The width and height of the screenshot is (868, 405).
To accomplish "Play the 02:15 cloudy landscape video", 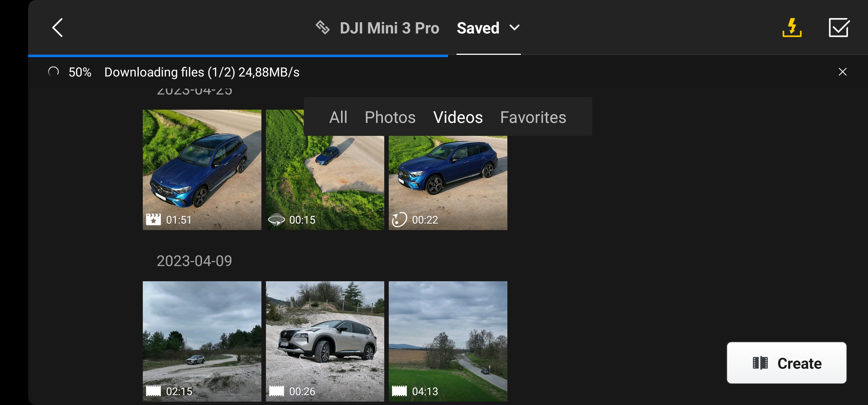I will (202, 341).
